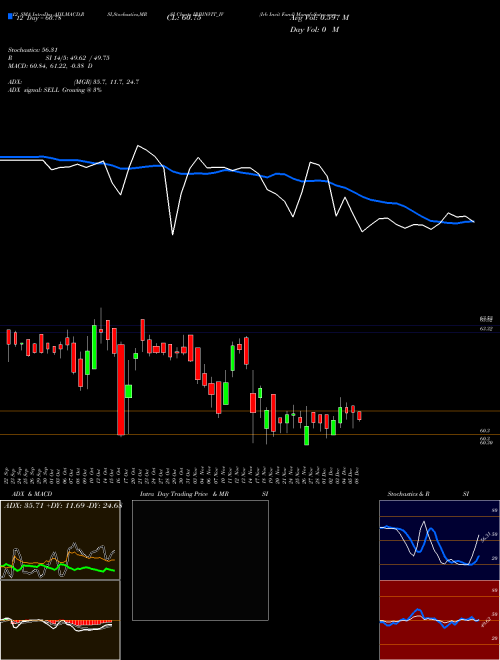
Task: Click the 'Stochastics: 56.31' reading
Action: click(x=32, y=50)
